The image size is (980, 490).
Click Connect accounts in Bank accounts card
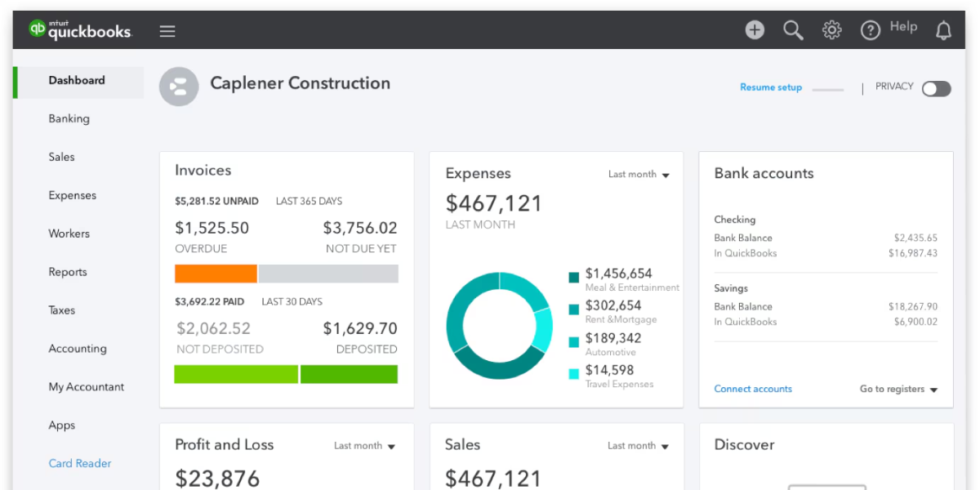coord(752,390)
